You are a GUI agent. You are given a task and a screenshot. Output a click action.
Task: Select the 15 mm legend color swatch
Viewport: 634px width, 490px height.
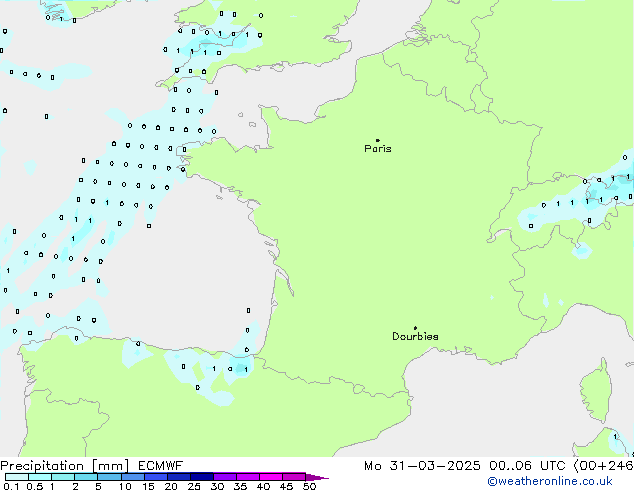tap(155, 477)
